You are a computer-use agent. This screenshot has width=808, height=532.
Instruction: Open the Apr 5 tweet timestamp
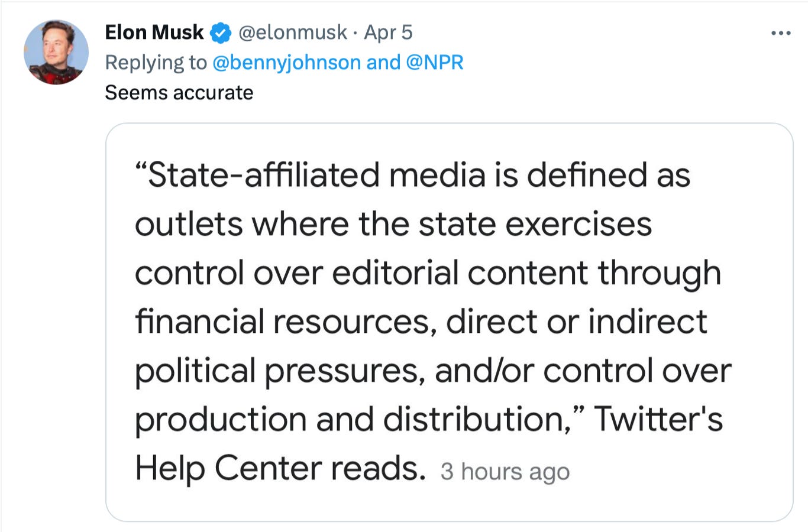[388, 33]
